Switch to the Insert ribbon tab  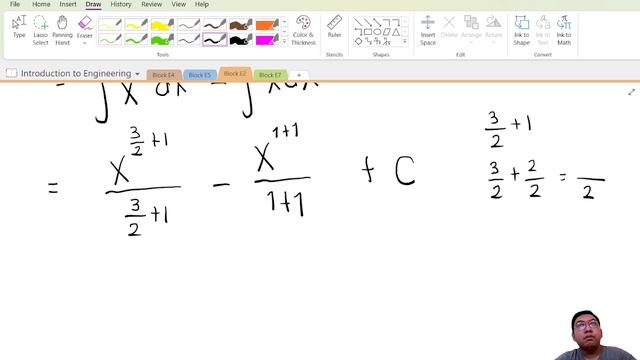tap(68, 4)
